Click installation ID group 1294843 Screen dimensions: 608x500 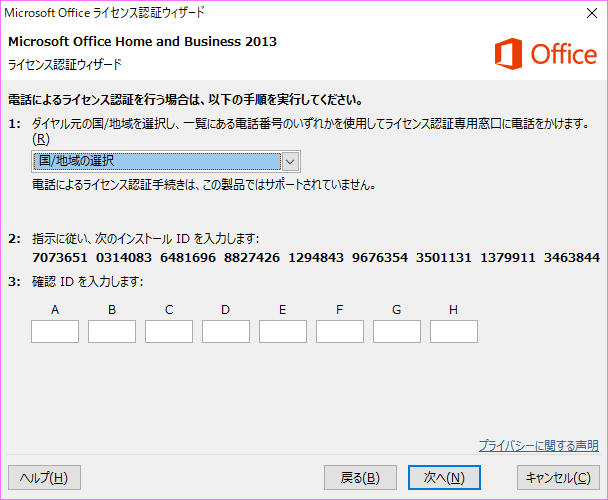click(x=316, y=258)
